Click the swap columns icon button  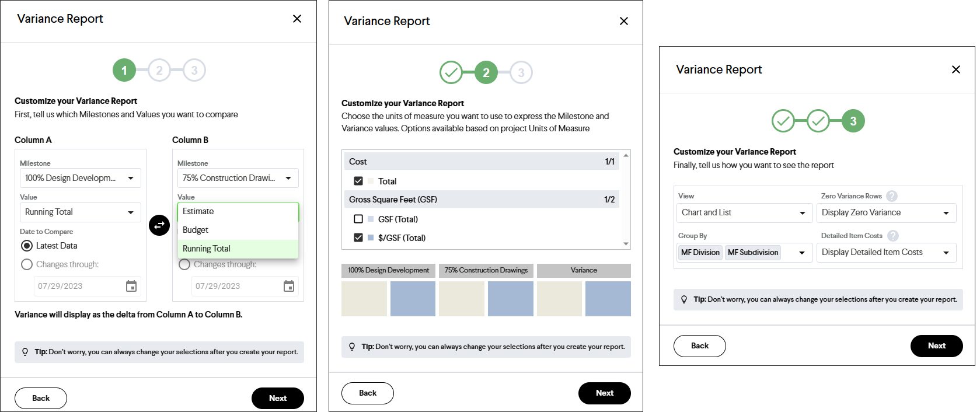point(159,225)
